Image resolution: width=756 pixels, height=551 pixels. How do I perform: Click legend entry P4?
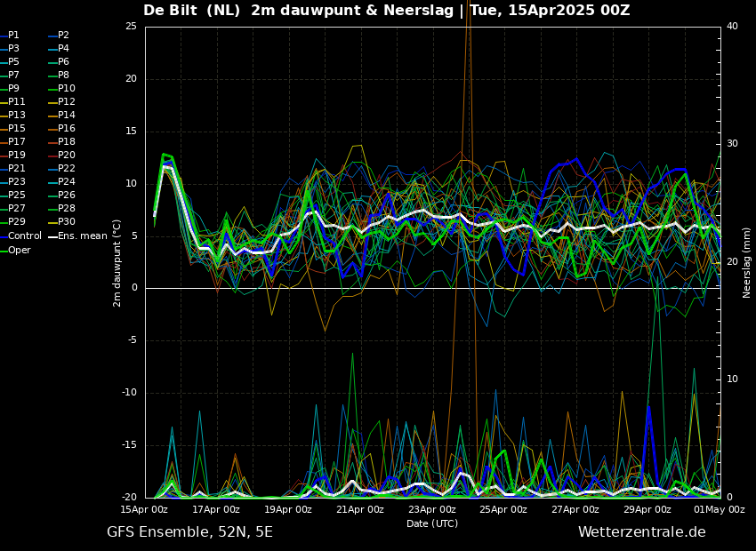[64, 49]
